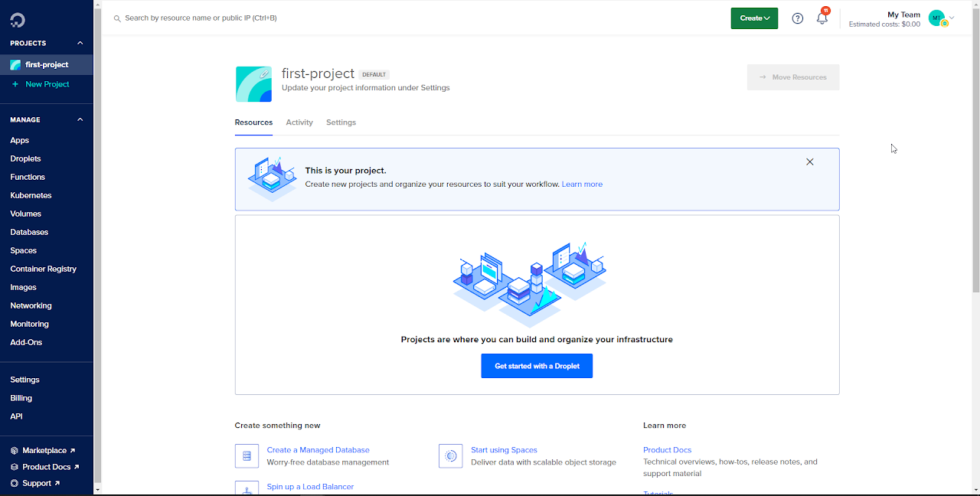
Task: Click the Managed Database icon
Action: tap(247, 456)
